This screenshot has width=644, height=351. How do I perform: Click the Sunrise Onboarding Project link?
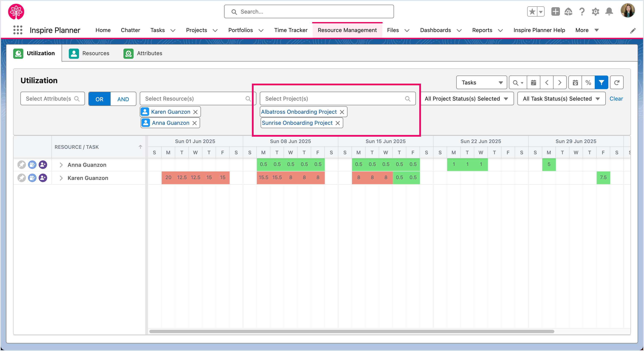[297, 123]
